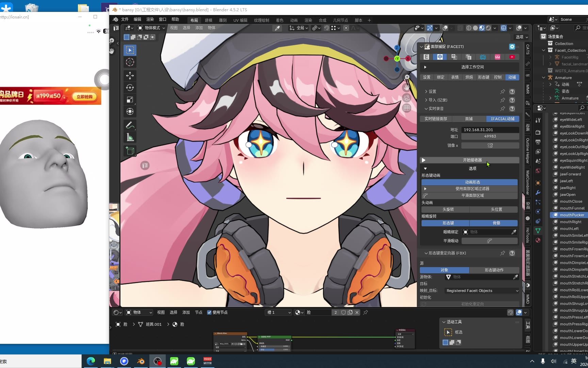This screenshot has width=588, height=368.
Task: Open the Registered Faceit Objects dropdown
Action: [x=482, y=291]
